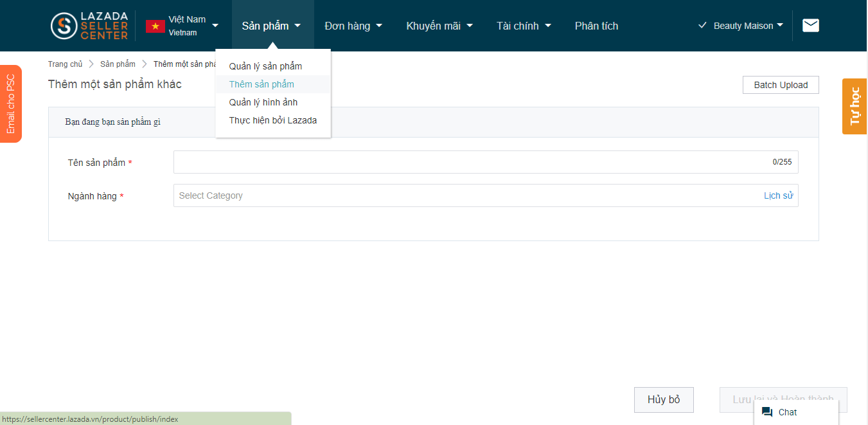Go to Phân tích menu
Image resolution: width=868 pixels, height=425 pixels.
[x=596, y=26]
